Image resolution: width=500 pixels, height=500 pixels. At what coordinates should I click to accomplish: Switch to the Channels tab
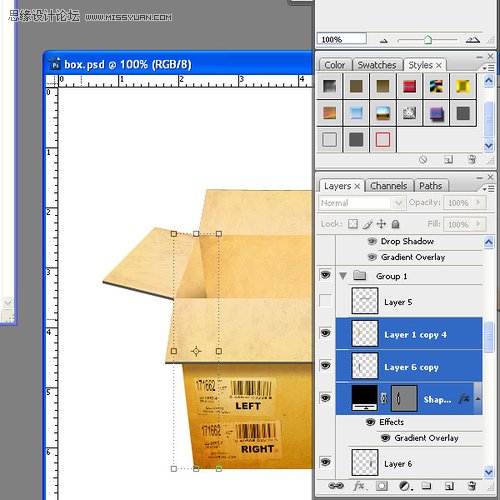[x=389, y=186]
